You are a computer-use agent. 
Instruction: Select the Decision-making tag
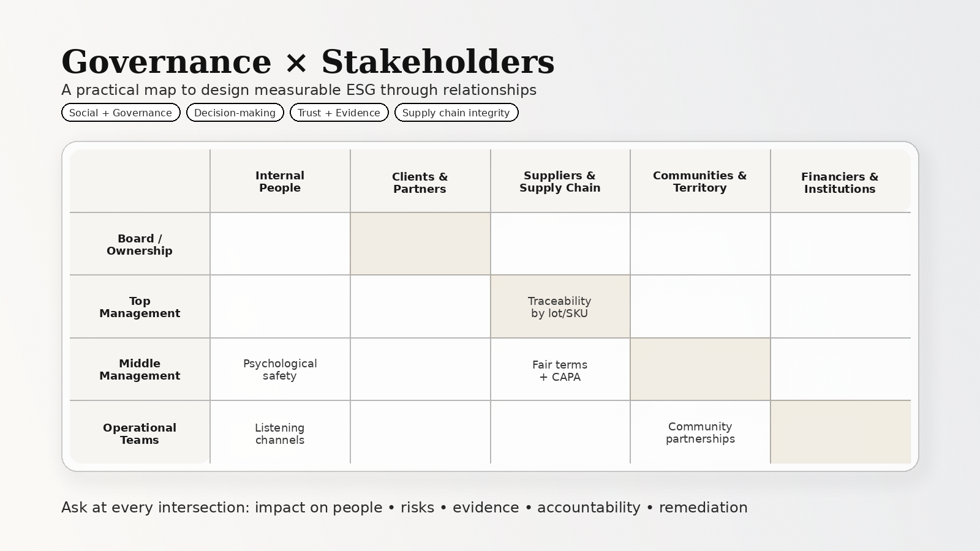(x=235, y=113)
